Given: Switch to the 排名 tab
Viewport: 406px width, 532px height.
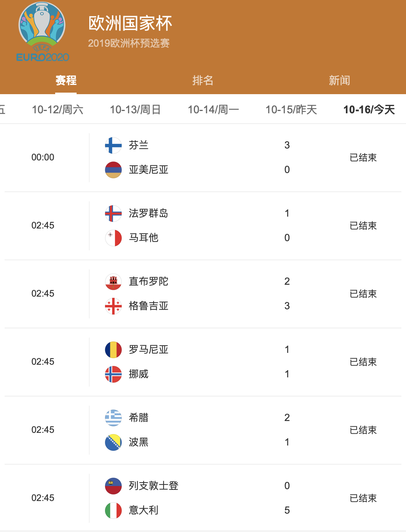Looking at the screenshot, I should tap(203, 81).
